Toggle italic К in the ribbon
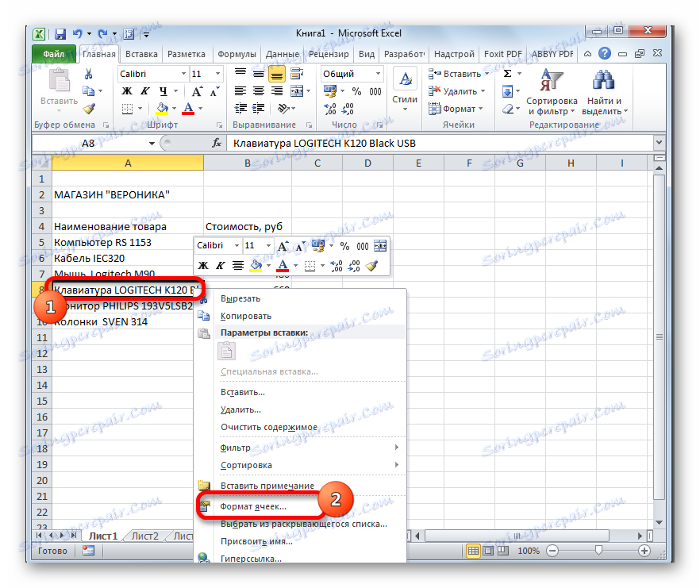Image resolution: width=700 pixels, height=588 pixels. tap(144, 91)
